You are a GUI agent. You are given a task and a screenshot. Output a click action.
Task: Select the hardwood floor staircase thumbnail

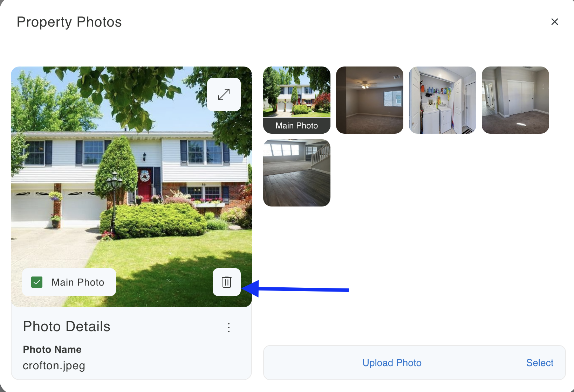click(297, 173)
